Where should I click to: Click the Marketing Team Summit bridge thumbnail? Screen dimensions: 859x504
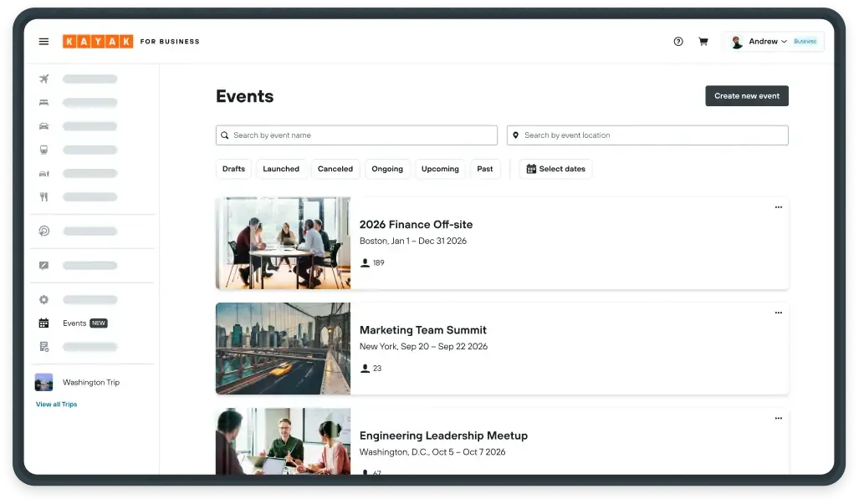(x=283, y=348)
